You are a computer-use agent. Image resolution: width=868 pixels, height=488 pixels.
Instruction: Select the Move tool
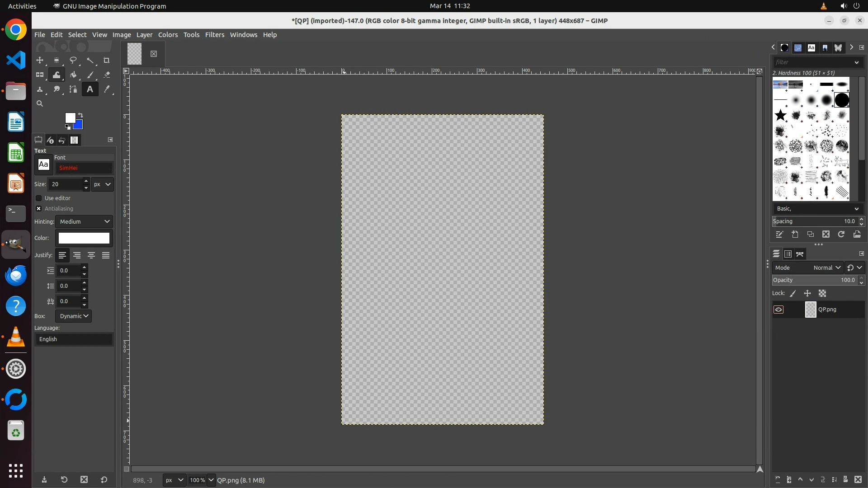click(x=40, y=60)
